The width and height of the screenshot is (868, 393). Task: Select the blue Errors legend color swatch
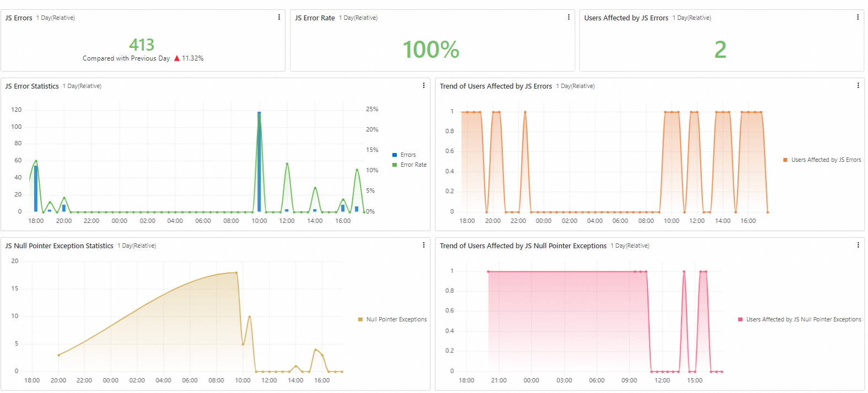(x=395, y=155)
